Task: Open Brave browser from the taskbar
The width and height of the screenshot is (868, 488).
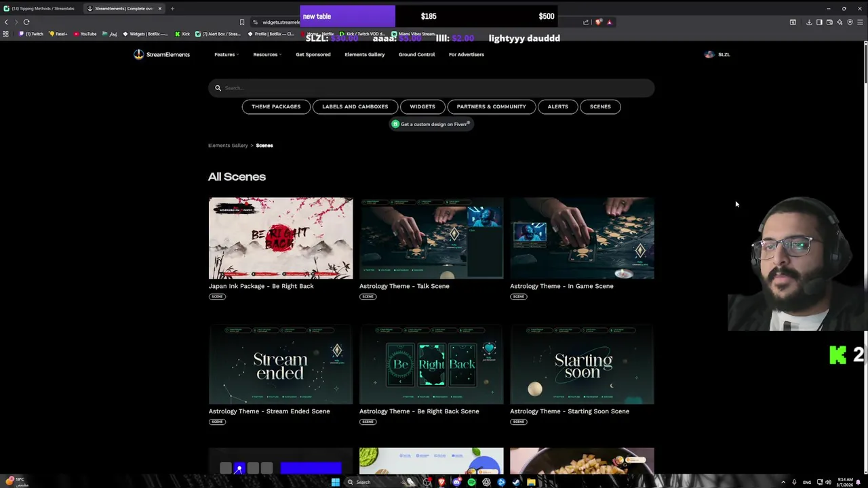Action: (x=441, y=482)
